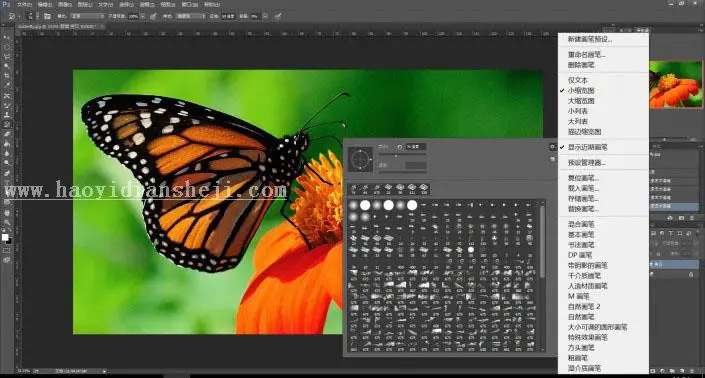The height and width of the screenshot is (378, 705).
Task: Select the Eyedropper tool
Action: 7,85
